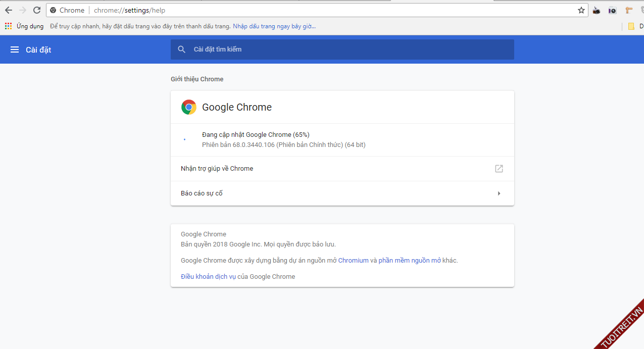Open the hamburger menu beside Cài đặt
The height and width of the screenshot is (349, 644).
pyautogui.click(x=15, y=49)
